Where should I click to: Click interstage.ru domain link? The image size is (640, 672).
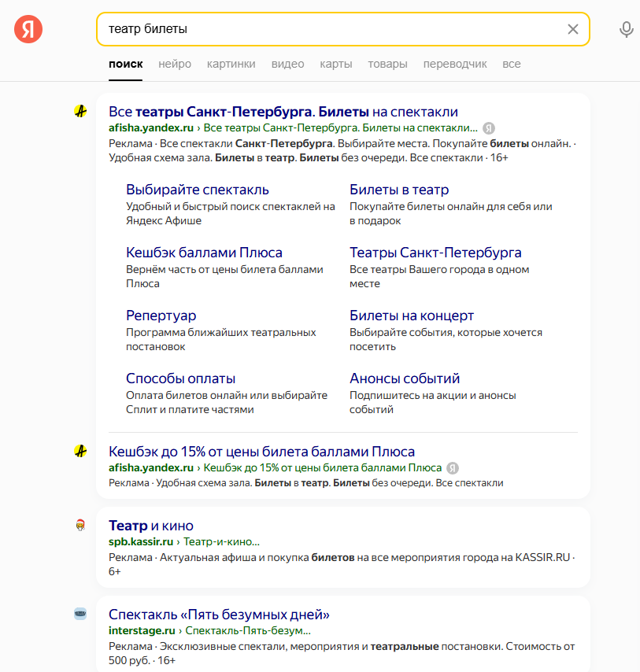pos(142,631)
